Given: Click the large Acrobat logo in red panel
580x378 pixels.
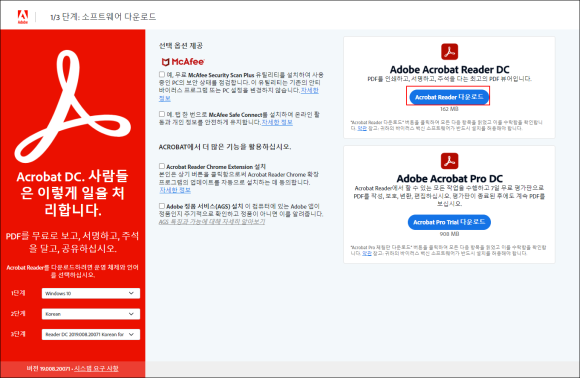Looking at the screenshot, I should click(72, 107).
